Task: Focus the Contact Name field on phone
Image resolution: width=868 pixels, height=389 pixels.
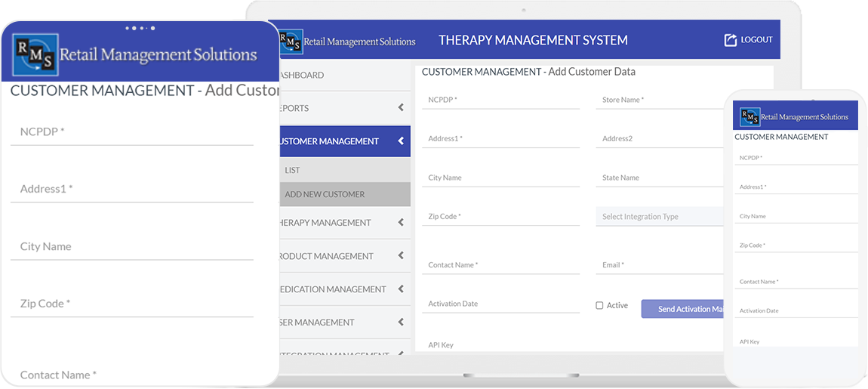Action: click(796, 282)
